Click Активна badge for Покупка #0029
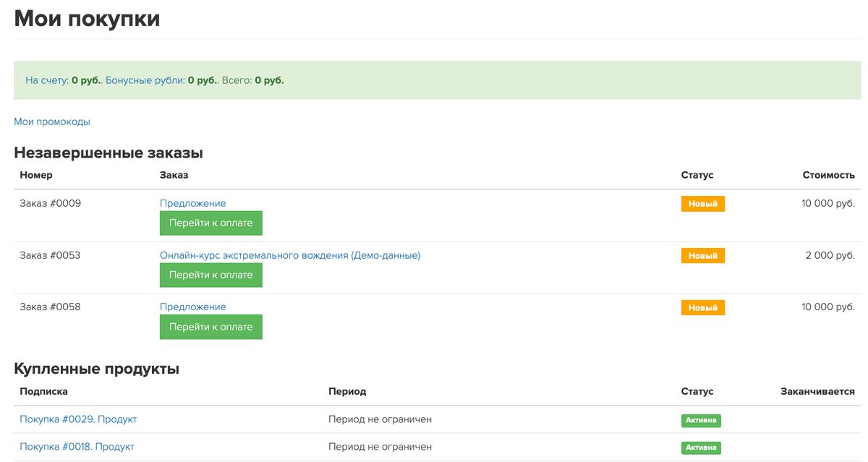Screen dimensions: 868x462 701,420
